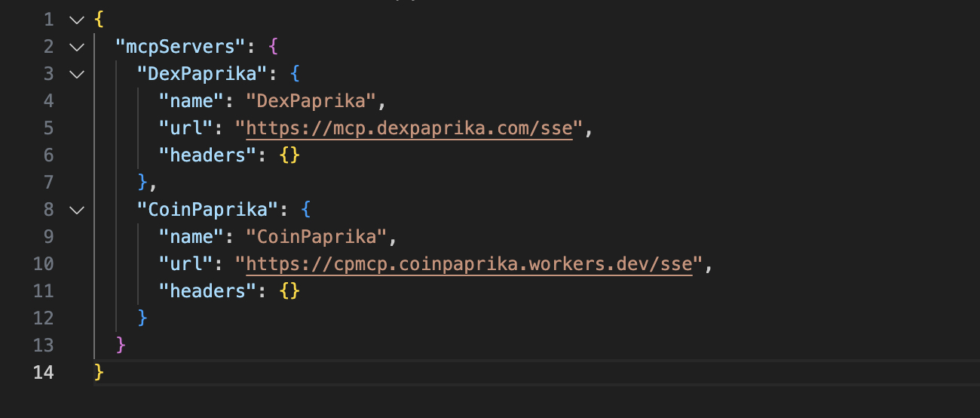Click the "name" key on line 4
This screenshot has width=980, height=418.
[191, 101]
